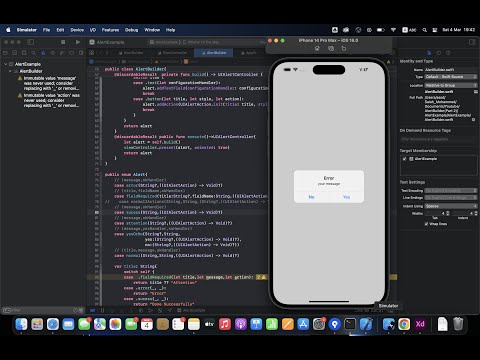Open the Trash in the Dock
480x360 pixels.
click(x=458, y=324)
